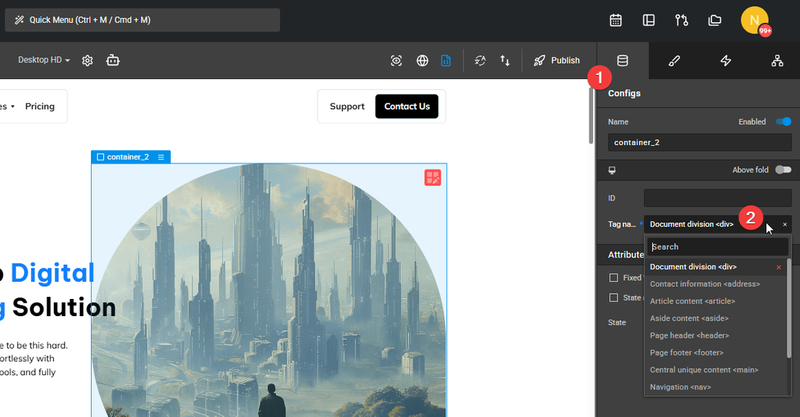Toggle the Above fold switch
800x417 pixels.
783,169
